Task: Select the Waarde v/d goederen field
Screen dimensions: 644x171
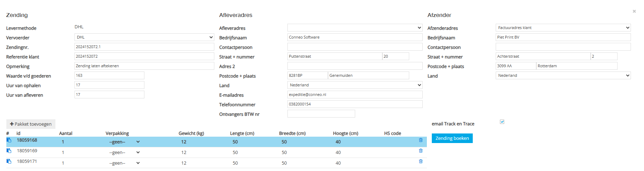Action: tap(109, 75)
